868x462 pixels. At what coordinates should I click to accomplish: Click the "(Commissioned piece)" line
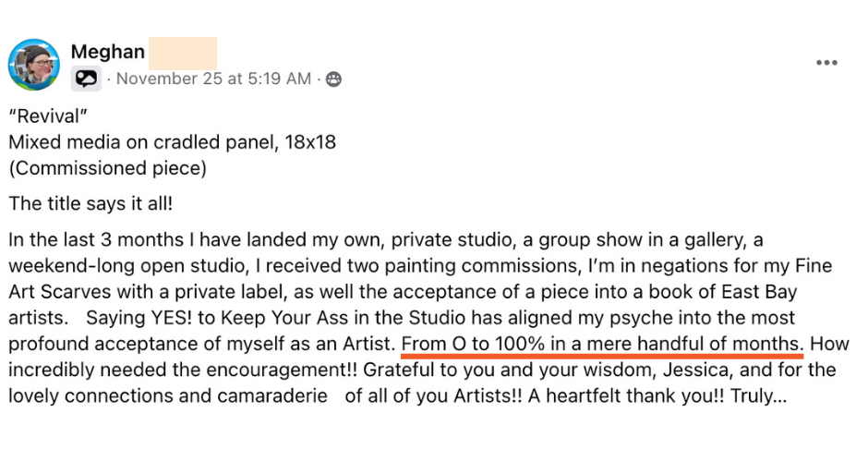107,168
